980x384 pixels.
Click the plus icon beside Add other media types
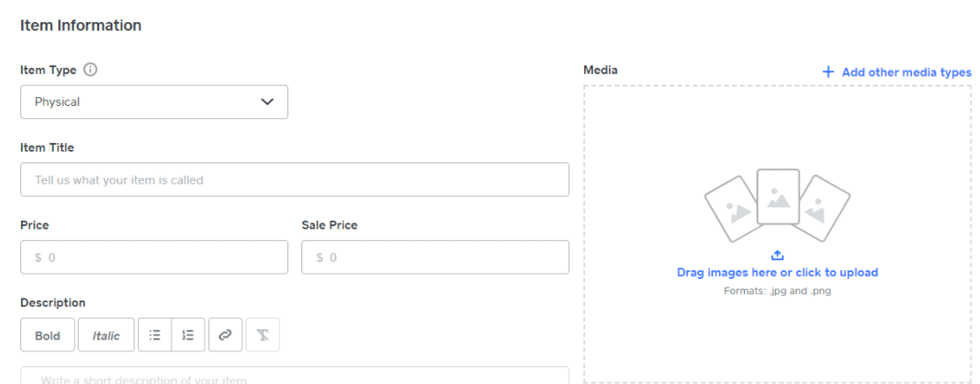tap(828, 72)
